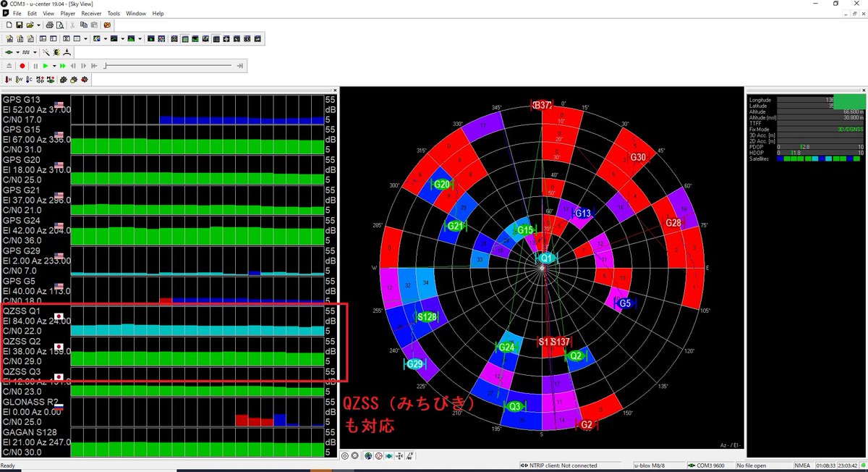Image resolution: width=868 pixels, height=472 pixels.
Task: Click the Hotstart thermometer H icon
Action: pos(8,79)
